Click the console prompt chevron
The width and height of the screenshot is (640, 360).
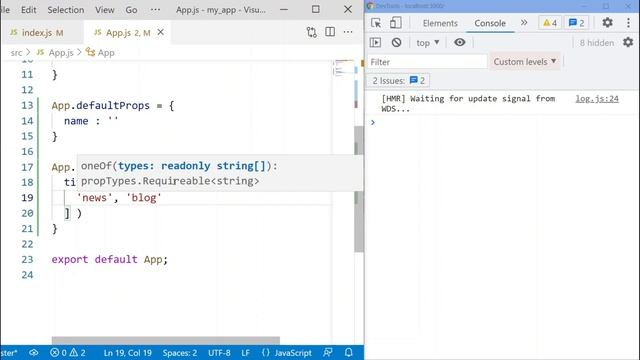pos(373,122)
